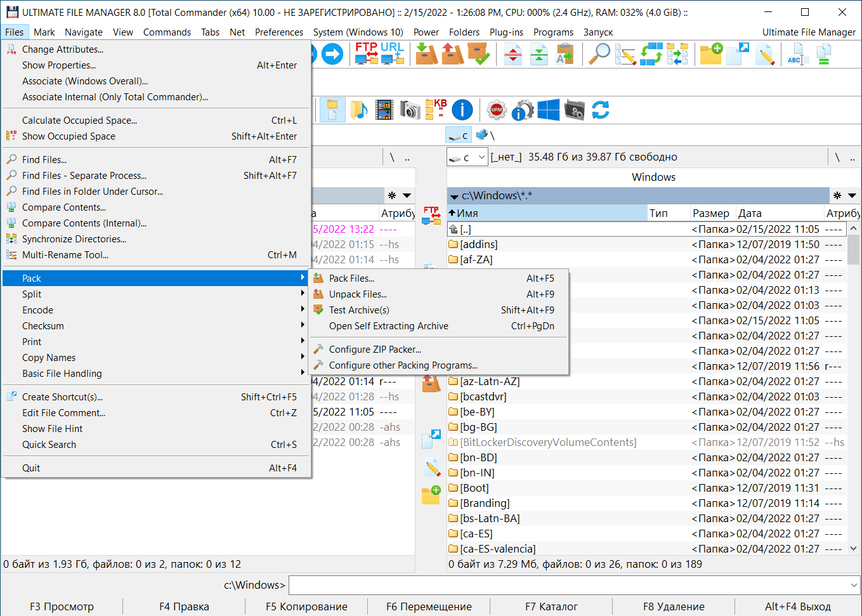
Task: Open the c:\Windows path dropdown triangle
Action: click(454, 196)
